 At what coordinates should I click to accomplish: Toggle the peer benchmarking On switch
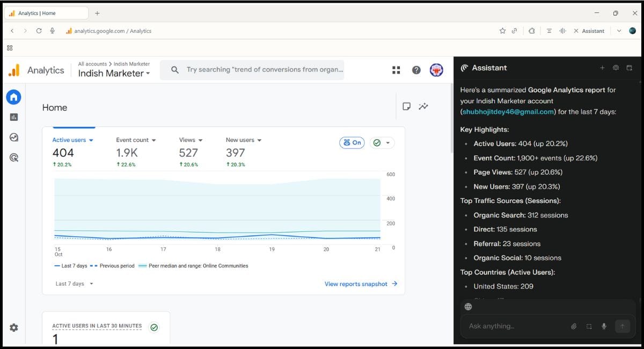[352, 142]
